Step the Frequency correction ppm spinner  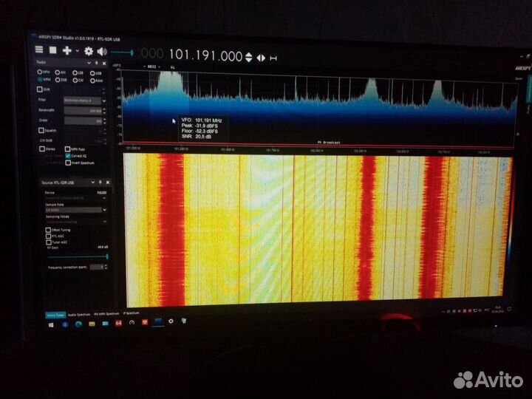[x=106, y=267]
